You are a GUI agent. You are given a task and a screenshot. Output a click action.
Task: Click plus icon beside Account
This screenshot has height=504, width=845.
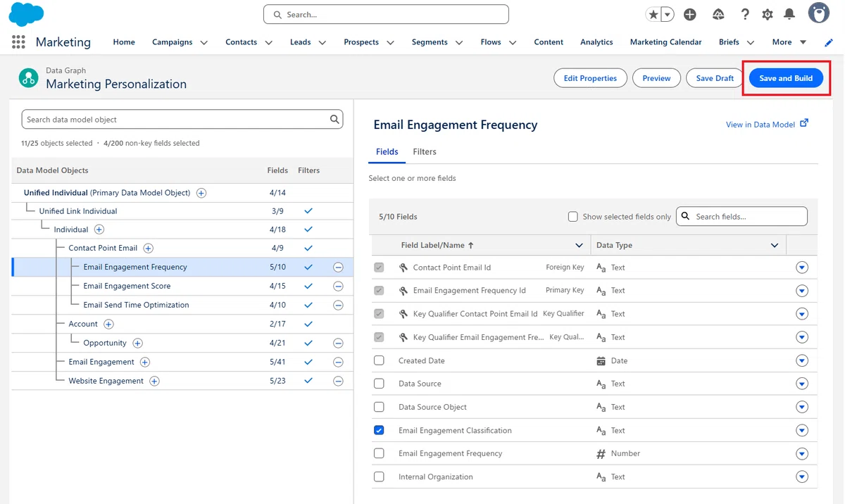[x=108, y=324]
